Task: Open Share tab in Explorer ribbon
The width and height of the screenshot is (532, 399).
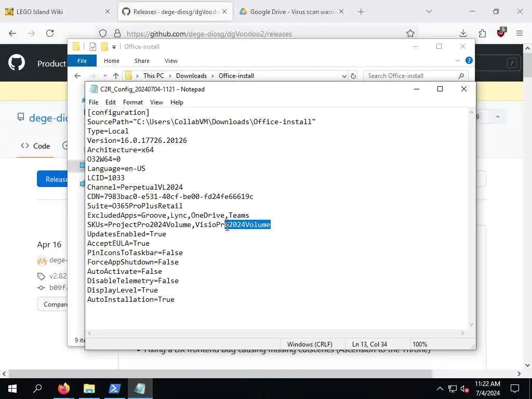Action: pos(142,61)
